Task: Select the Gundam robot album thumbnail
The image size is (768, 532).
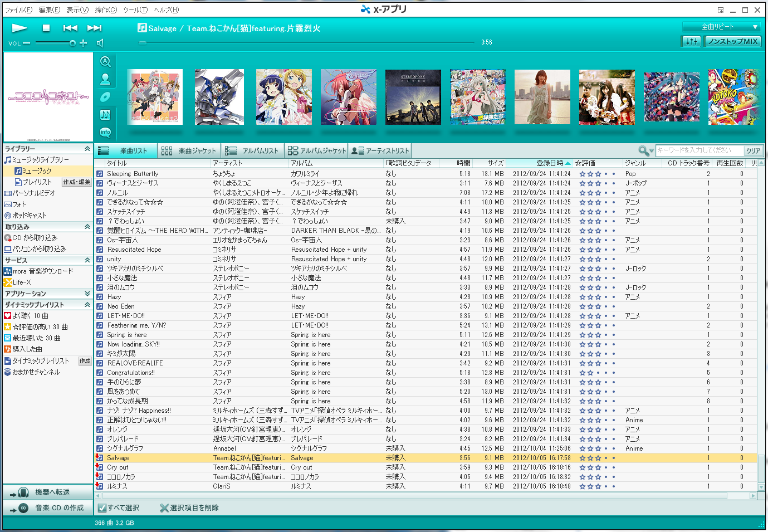Action: pyautogui.click(x=219, y=97)
